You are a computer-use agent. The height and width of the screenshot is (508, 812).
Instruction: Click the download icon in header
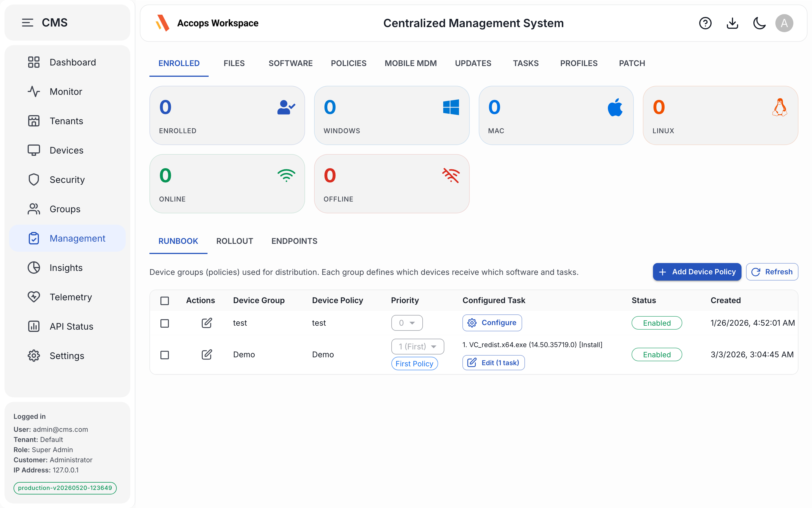(x=732, y=23)
